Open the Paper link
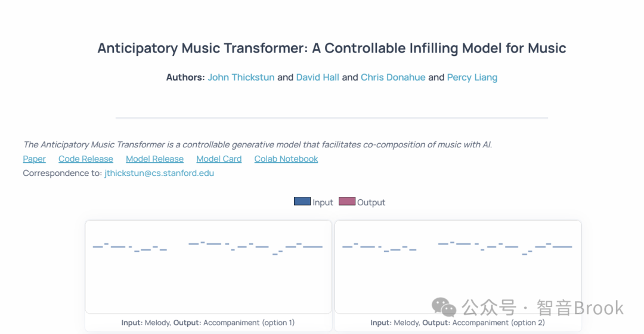This screenshot has height=334, width=644. coord(34,159)
